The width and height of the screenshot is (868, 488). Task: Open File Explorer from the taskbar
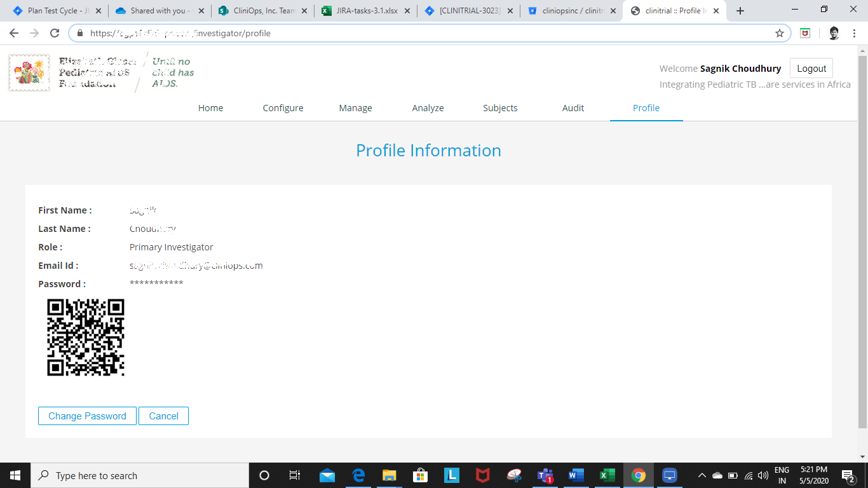click(390, 475)
